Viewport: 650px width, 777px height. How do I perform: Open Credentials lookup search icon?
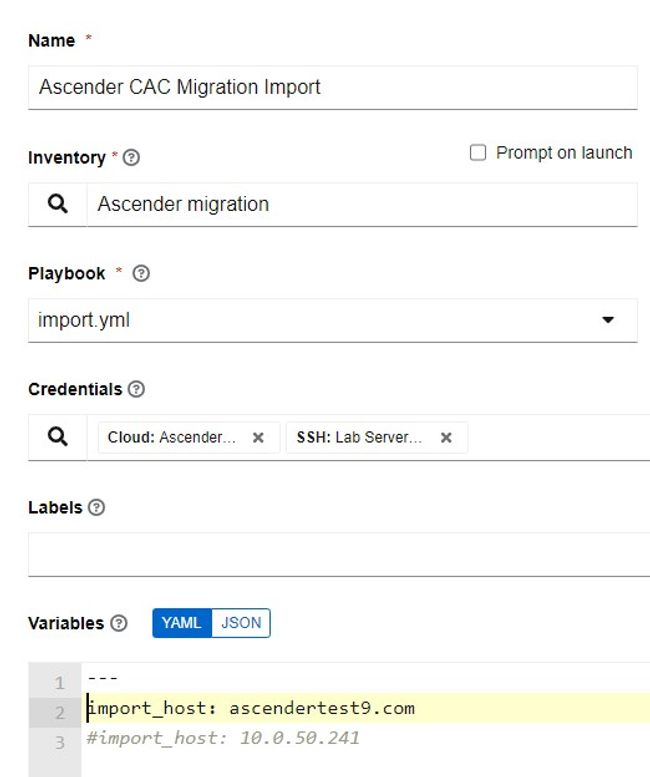(57, 437)
